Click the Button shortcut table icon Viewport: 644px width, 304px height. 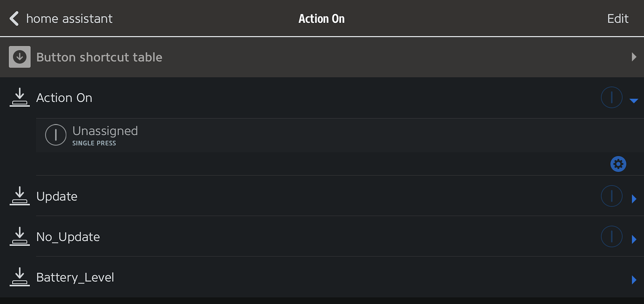tap(20, 57)
